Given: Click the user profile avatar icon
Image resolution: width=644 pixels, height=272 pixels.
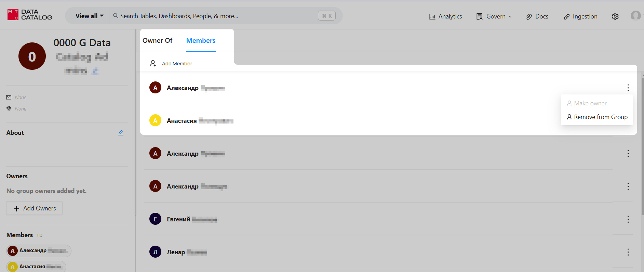Looking at the screenshot, I should [635, 16].
